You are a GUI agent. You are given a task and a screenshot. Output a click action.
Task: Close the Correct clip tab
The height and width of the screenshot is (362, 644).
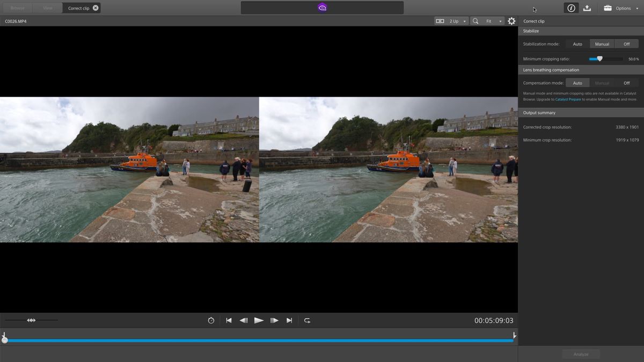(96, 8)
